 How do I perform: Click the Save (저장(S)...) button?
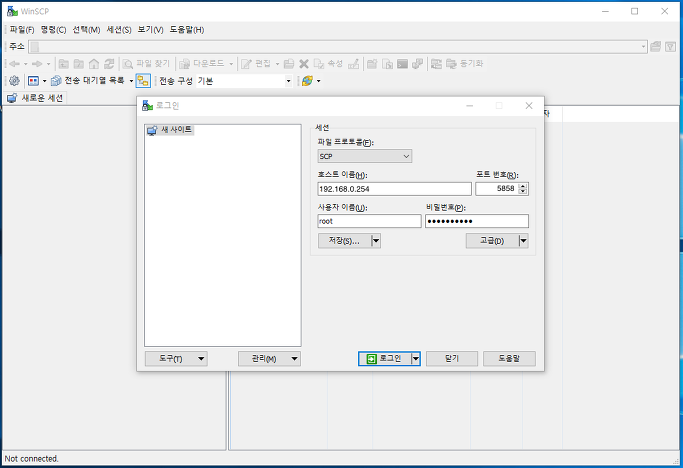345,241
